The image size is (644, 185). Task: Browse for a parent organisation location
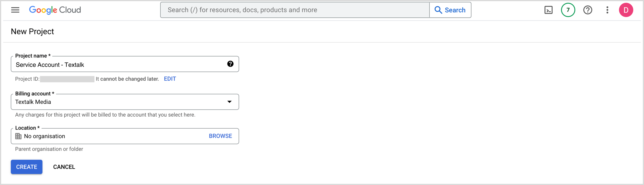click(x=220, y=136)
